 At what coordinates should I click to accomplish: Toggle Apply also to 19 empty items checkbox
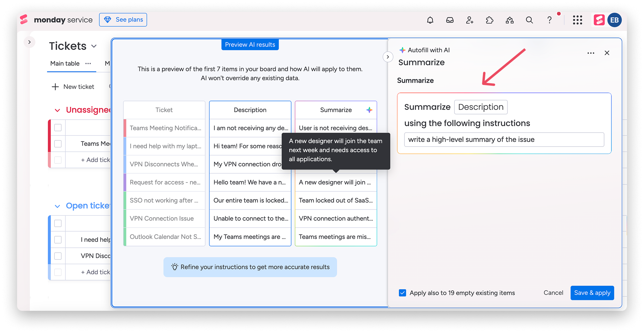tap(402, 293)
